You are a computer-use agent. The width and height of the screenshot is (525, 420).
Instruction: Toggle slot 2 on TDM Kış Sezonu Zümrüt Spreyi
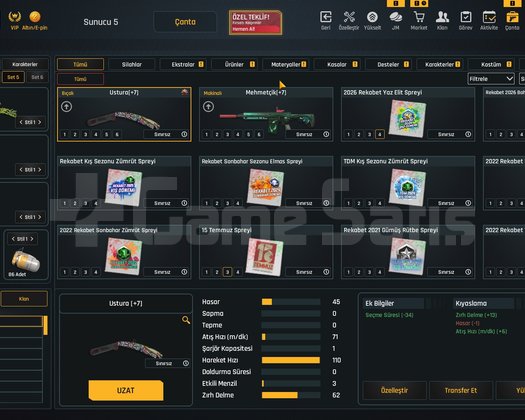coord(359,203)
